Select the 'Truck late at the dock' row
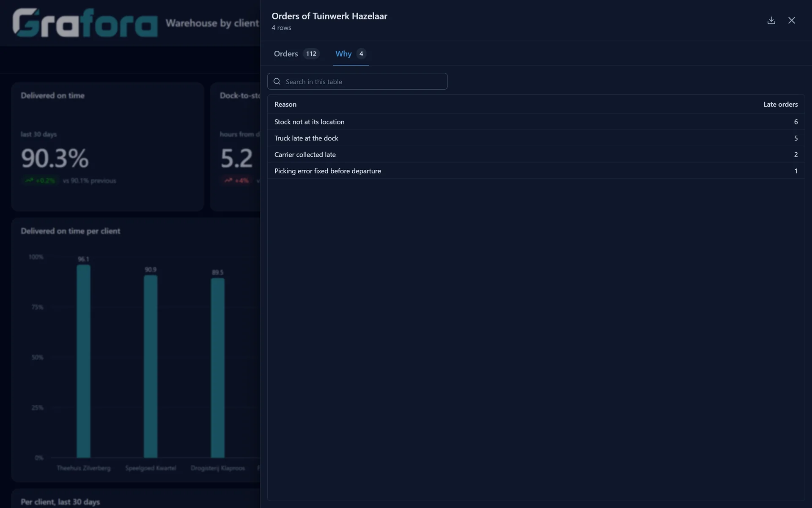 pyautogui.click(x=536, y=138)
